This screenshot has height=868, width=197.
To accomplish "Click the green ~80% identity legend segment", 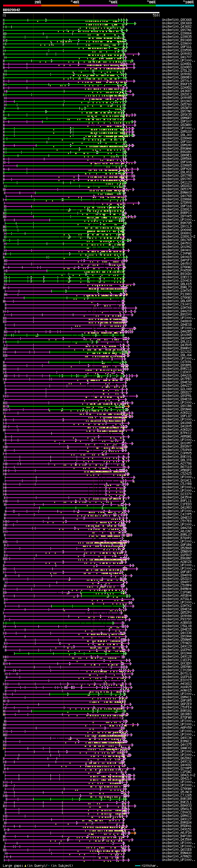I will 137,6.
